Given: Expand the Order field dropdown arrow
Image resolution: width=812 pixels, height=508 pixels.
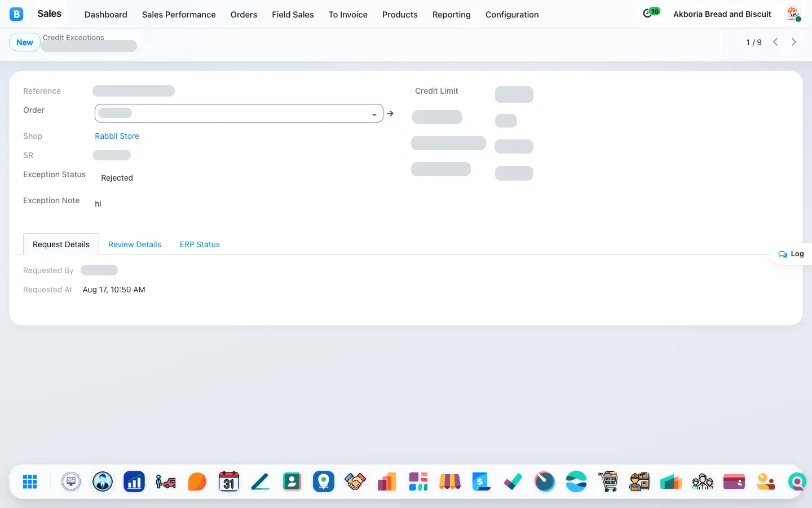Looking at the screenshot, I should coord(374,115).
